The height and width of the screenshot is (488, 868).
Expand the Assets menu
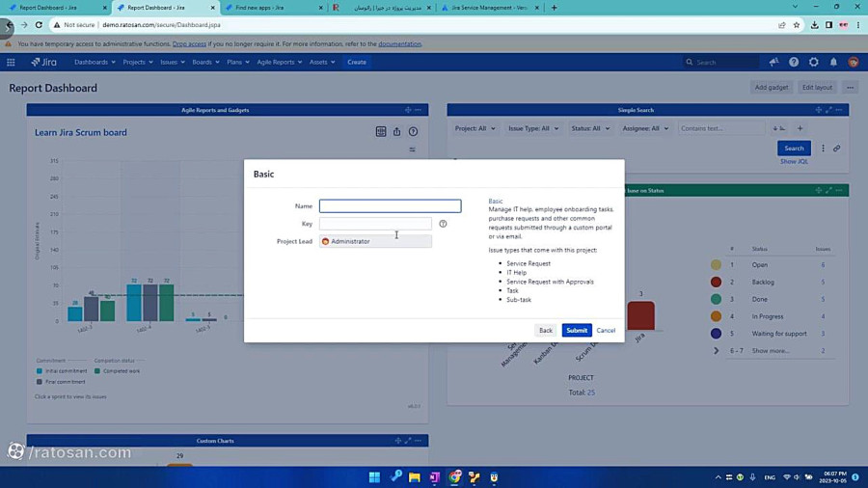[321, 62]
